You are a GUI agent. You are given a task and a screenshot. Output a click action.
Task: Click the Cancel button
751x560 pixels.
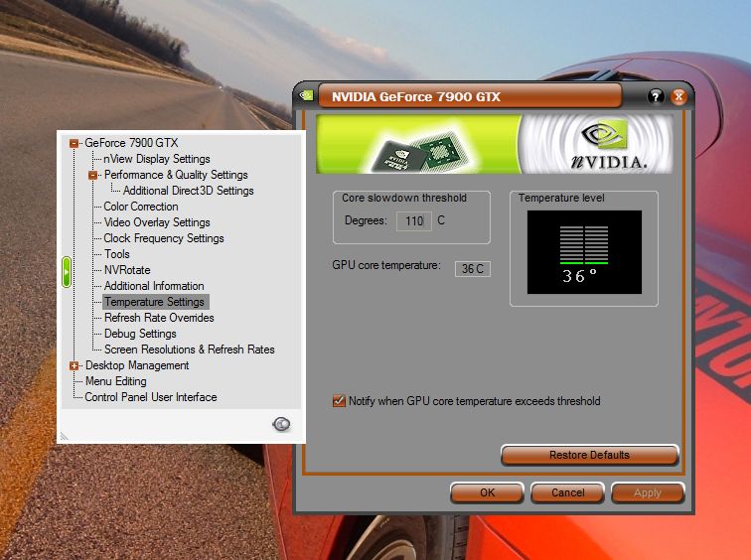567,493
